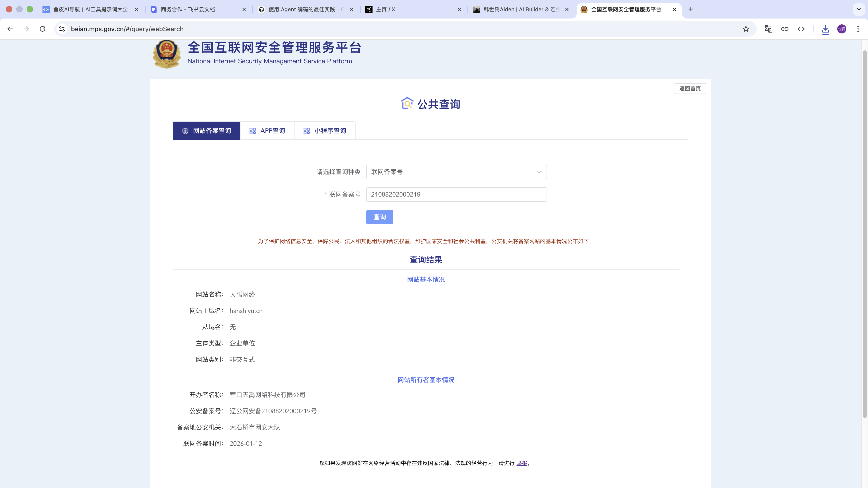Open the Google Translate page icon

coord(768,29)
